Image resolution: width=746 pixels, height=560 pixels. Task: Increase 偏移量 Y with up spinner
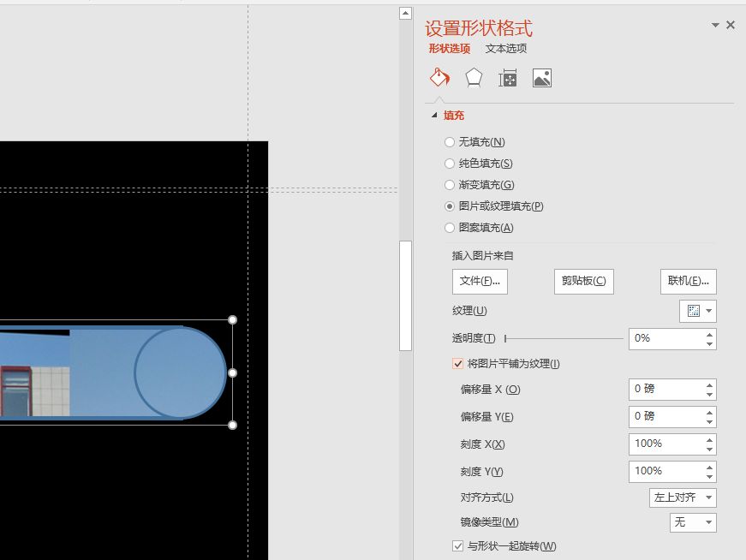pyautogui.click(x=710, y=412)
